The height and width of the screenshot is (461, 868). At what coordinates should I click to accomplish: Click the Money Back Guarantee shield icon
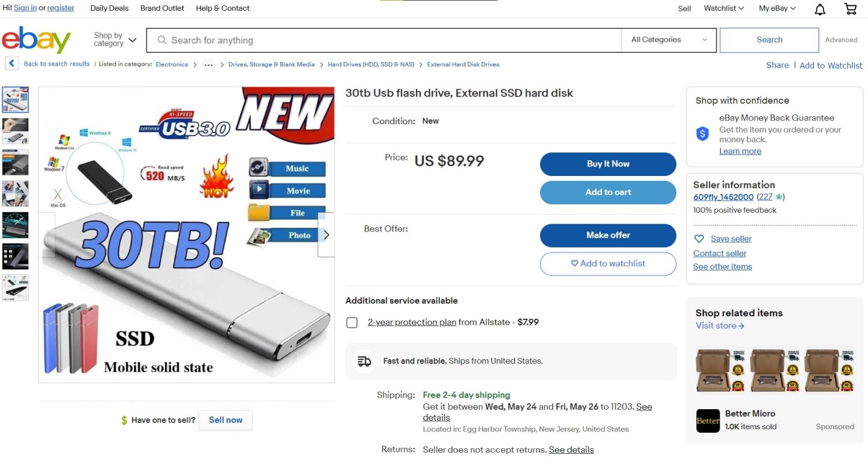[x=702, y=134]
